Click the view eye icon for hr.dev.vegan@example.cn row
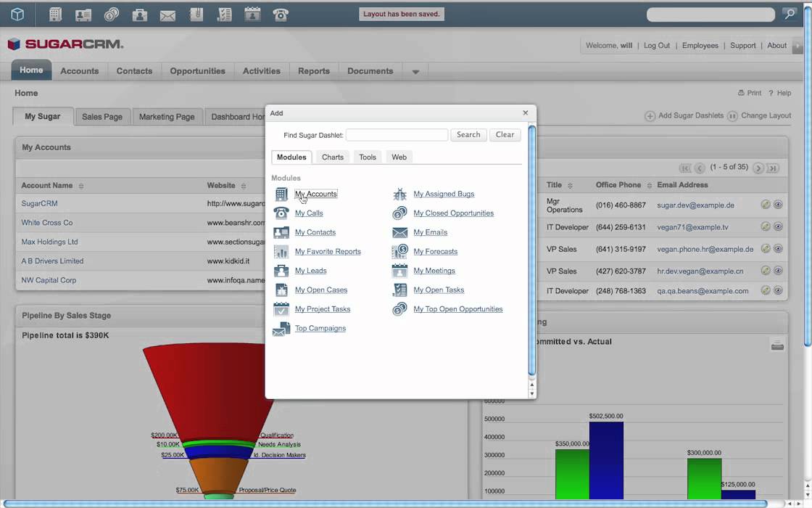The width and height of the screenshot is (812, 508). [778, 271]
